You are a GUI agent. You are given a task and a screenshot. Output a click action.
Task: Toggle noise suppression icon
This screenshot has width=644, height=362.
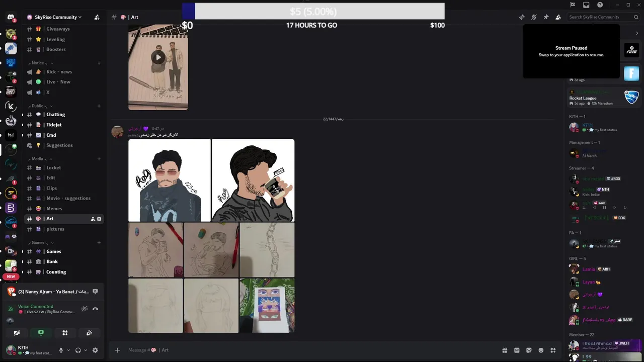(x=85, y=309)
